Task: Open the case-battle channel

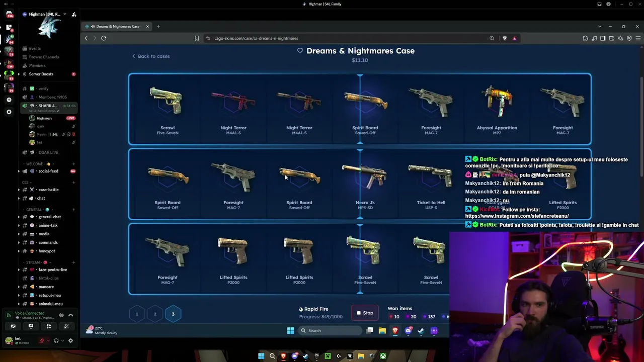Action: click(x=48, y=190)
